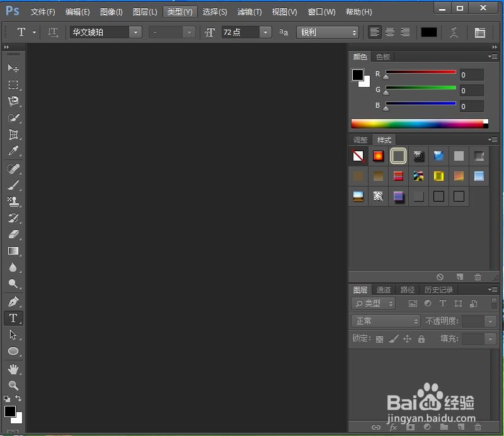Viewport: 504px width, 436px height.
Task: Select the Hand tool
Action: click(x=13, y=369)
